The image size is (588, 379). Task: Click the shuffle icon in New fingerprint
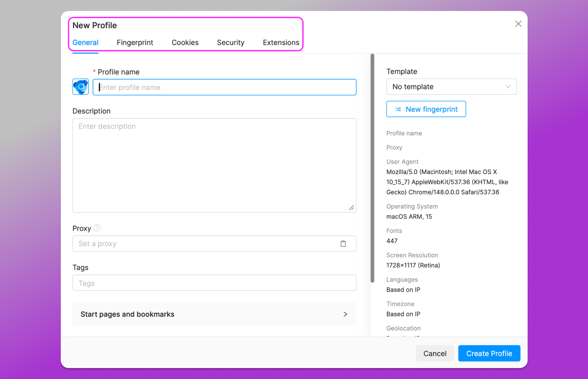pos(398,109)
